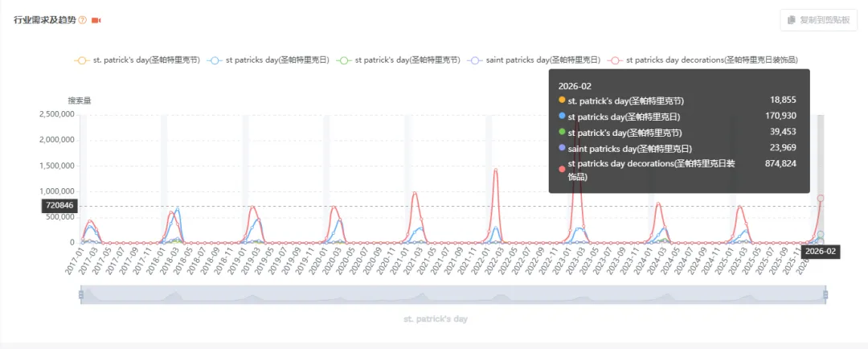Toggle the st patricks day decorations legend

pos(702,60)
